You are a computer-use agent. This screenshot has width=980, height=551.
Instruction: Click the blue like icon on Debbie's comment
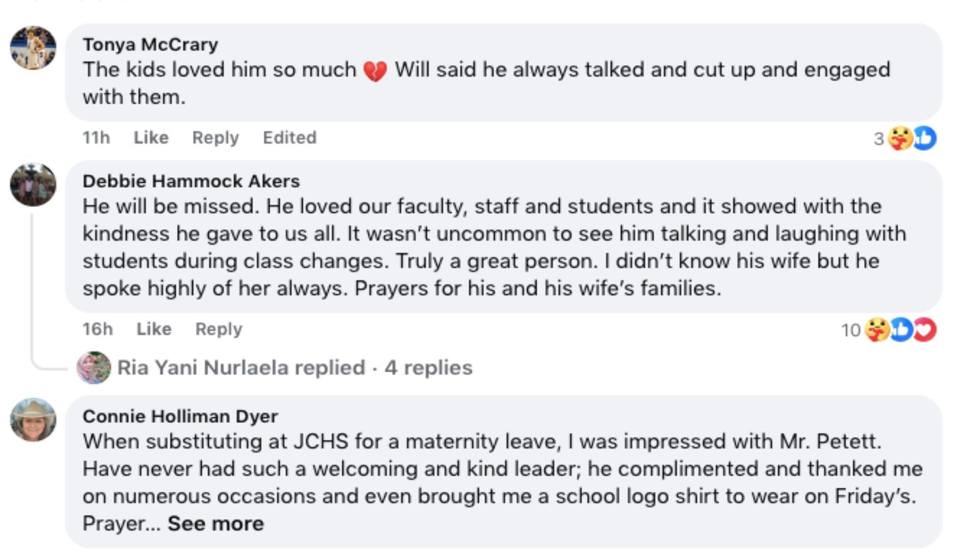(x=901, y=330)
